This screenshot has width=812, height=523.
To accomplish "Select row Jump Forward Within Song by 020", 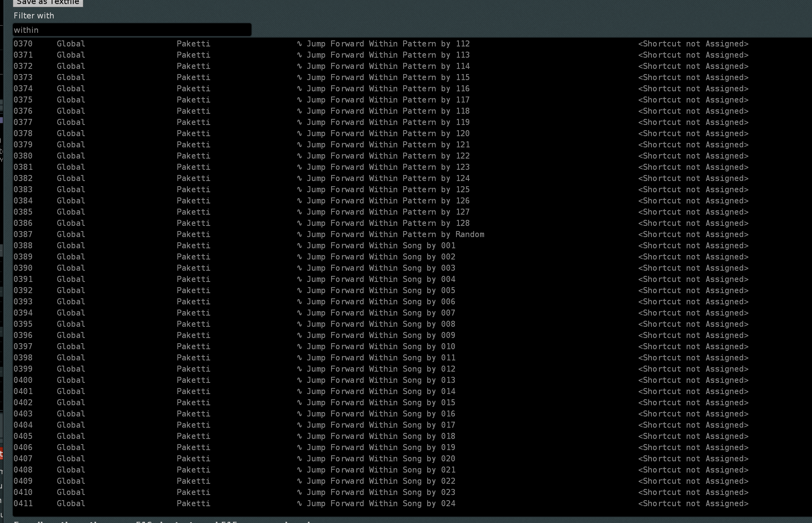I will point(380,459).
